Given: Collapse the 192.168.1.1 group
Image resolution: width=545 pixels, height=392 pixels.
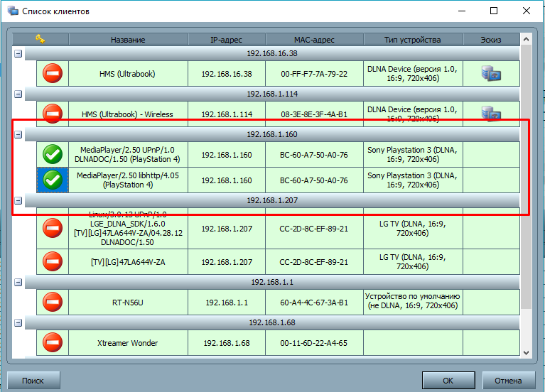Looking at the screenshot, I should click(x=18, y=282).
